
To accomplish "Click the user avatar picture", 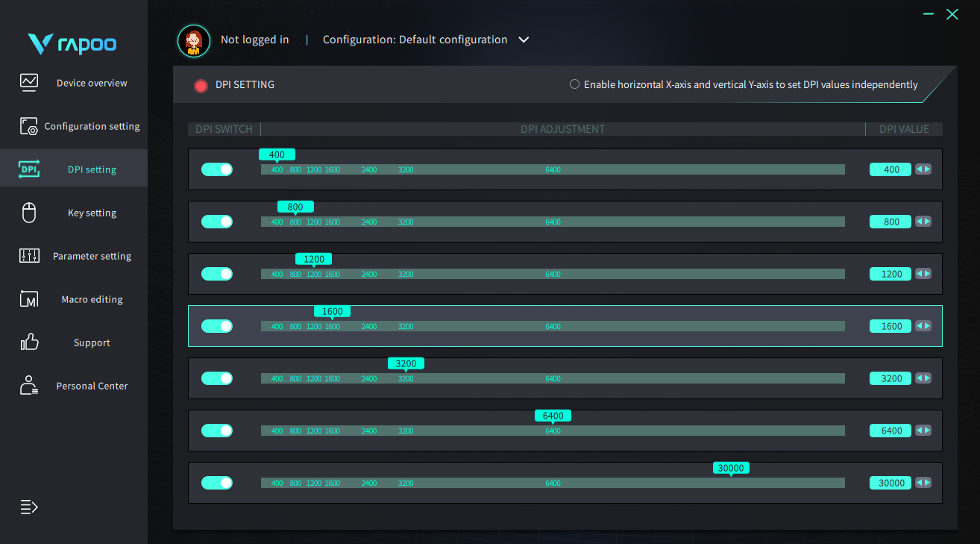I will coord(194,40).
